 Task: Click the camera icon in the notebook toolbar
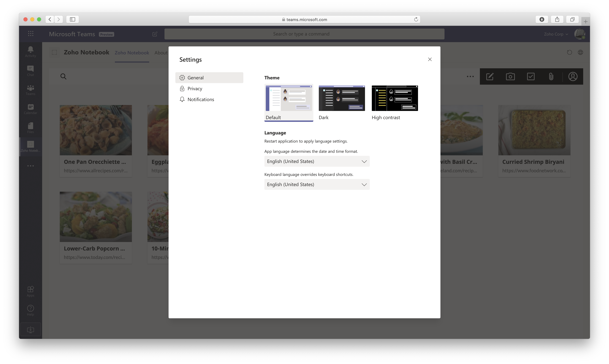point(510,76)
